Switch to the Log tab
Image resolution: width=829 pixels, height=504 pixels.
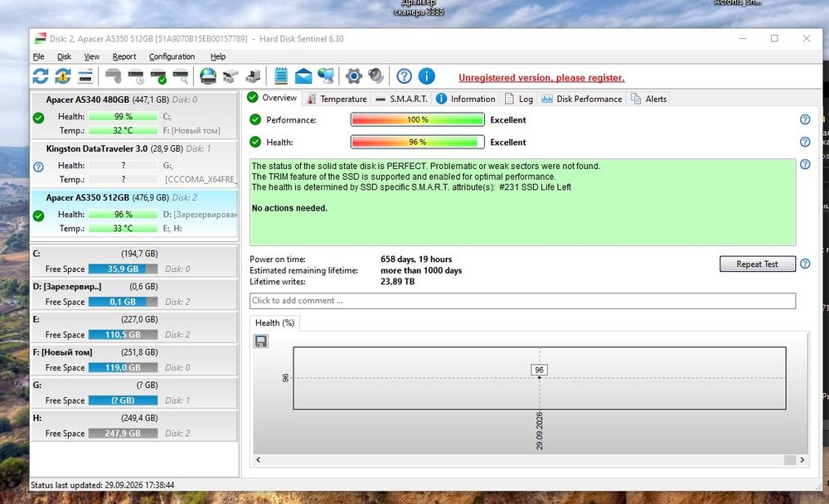coord(519,99)
